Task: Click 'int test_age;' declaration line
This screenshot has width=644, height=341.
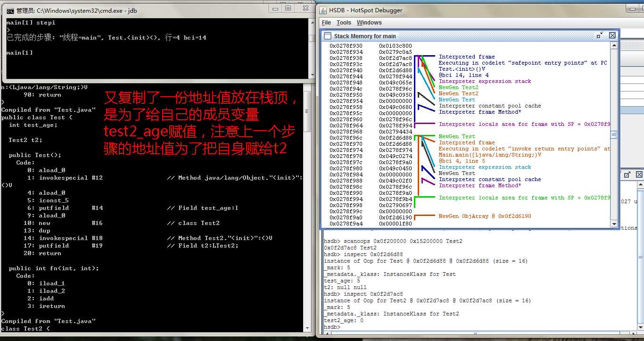Action: tap(33, 125)
